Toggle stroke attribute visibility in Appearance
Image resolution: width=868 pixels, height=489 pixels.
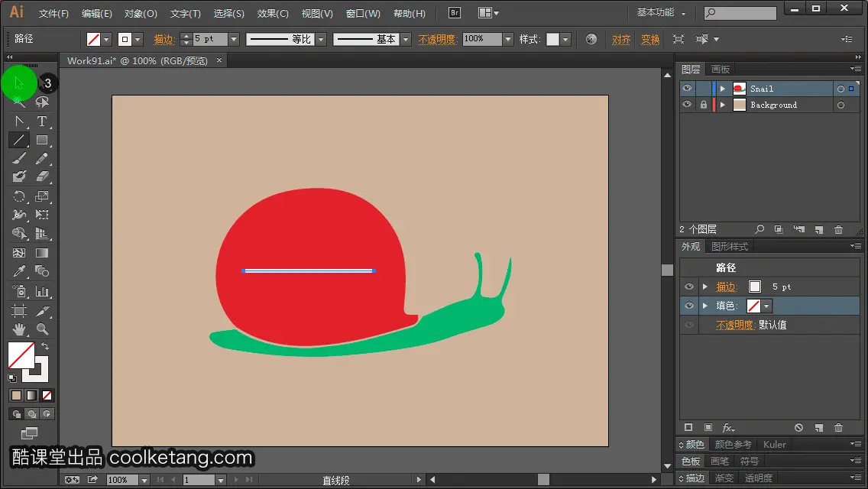point(689,287)
